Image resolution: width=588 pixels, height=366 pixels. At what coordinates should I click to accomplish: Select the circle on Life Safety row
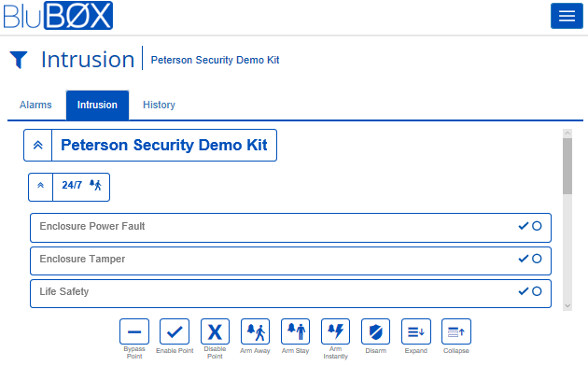click(x=537, y=291)
